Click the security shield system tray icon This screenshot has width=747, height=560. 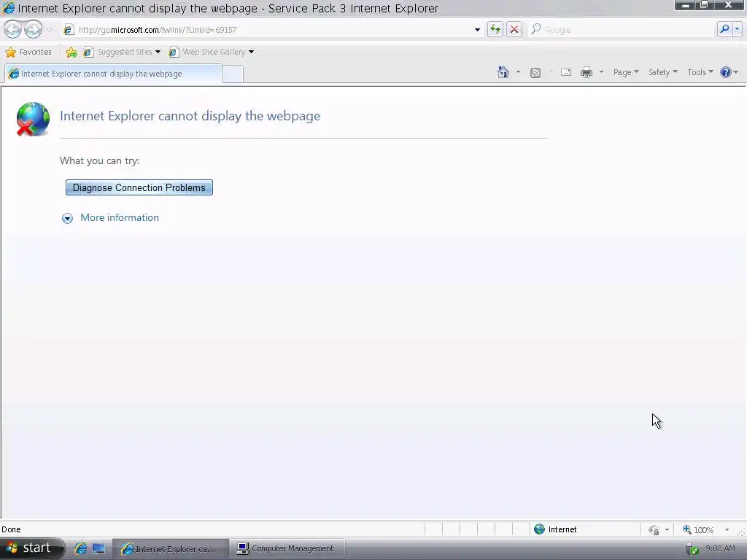click(692, 549)
